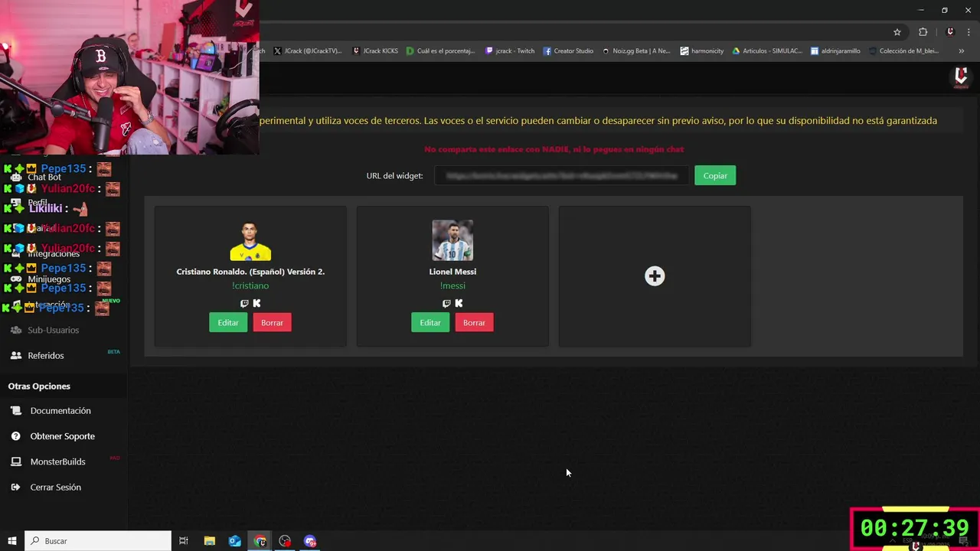Open the jcrack - Twitch bookmark
The height and width of the screenshot is (551, 980).
tap(510, 51)
